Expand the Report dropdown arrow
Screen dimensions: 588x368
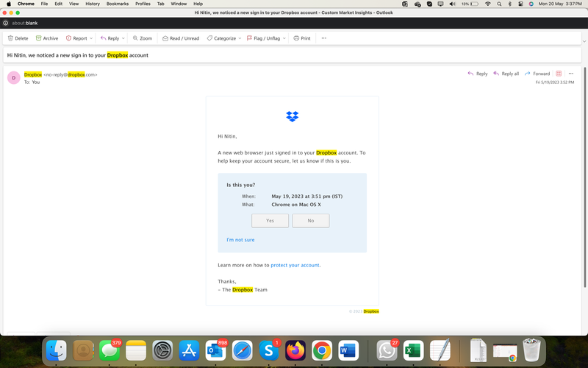[91, 38]
